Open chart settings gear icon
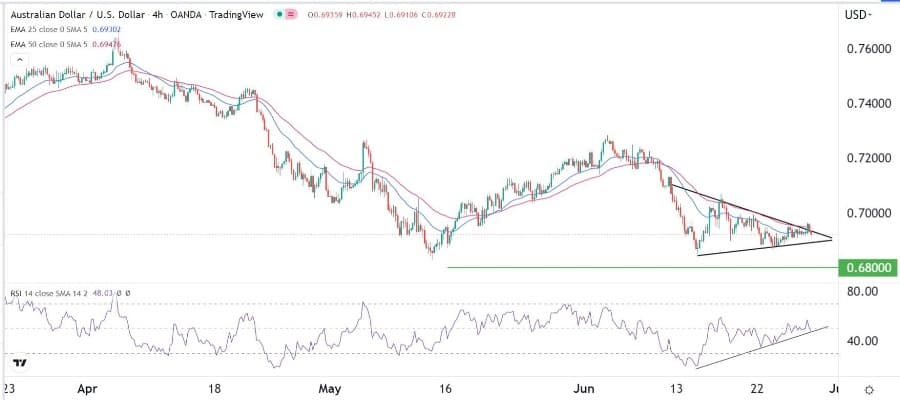Screen dimensions: 900x400 pos(870,389)
